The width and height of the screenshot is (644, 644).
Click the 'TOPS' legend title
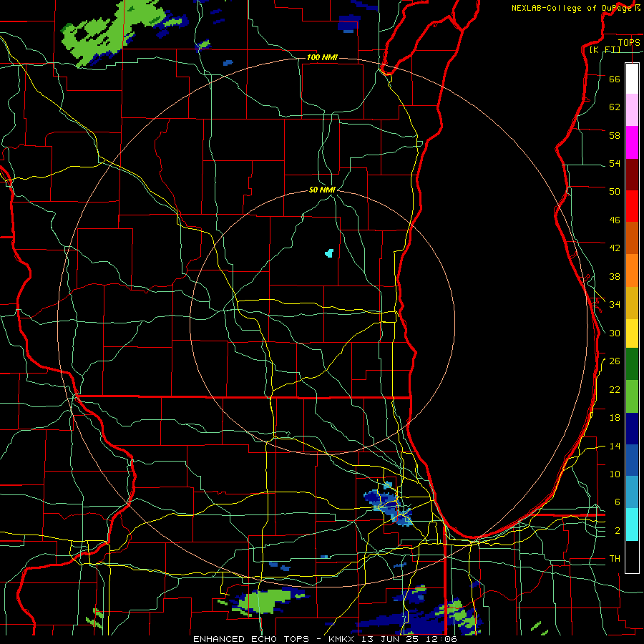pos(629,42)
